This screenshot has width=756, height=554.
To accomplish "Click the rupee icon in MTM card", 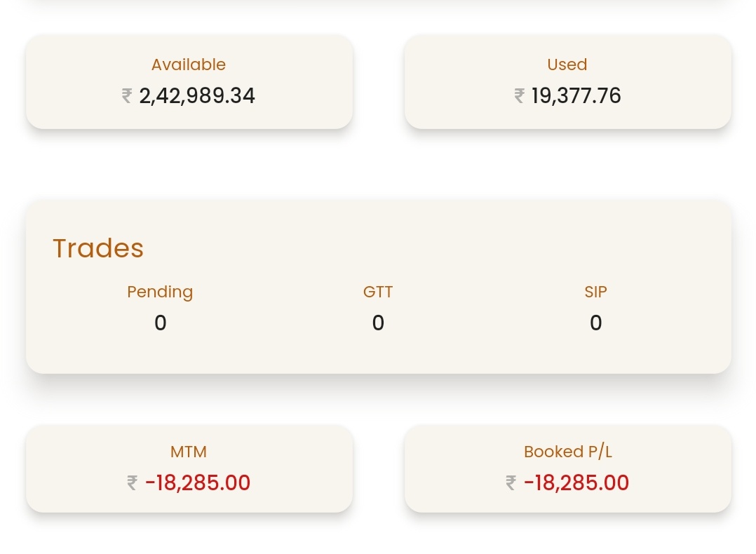I will click(x=132, y=482).
